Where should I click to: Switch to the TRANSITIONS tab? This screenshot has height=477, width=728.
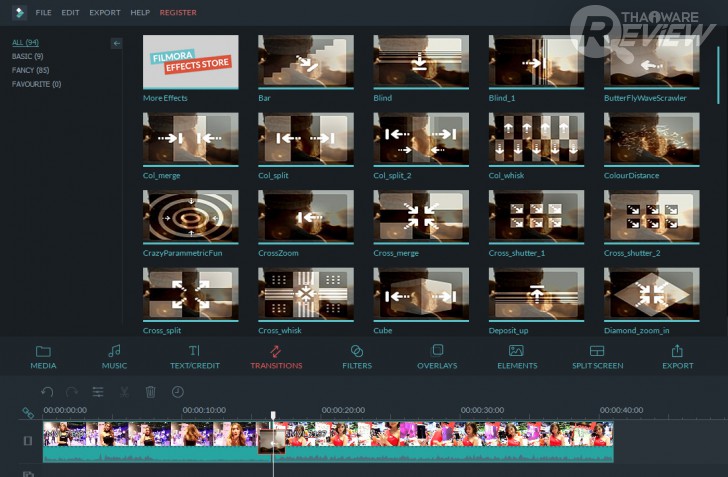point(276,357)
